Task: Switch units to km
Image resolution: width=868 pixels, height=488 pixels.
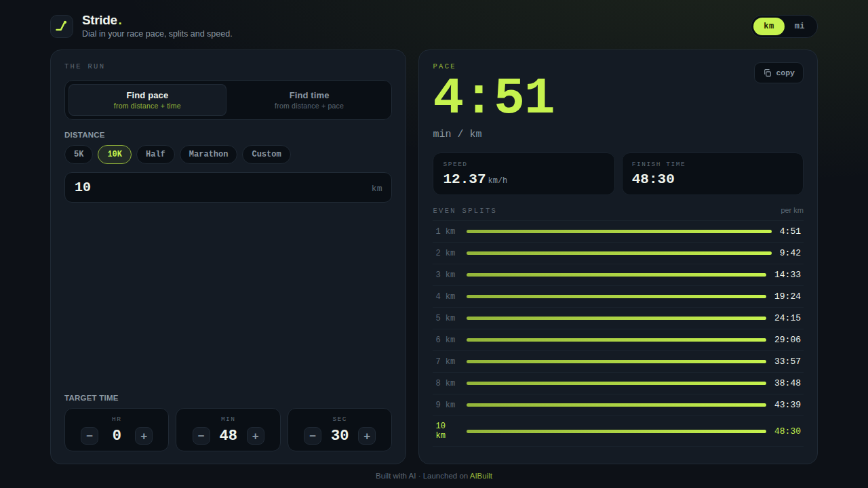Action: click(x=769, y=26)
